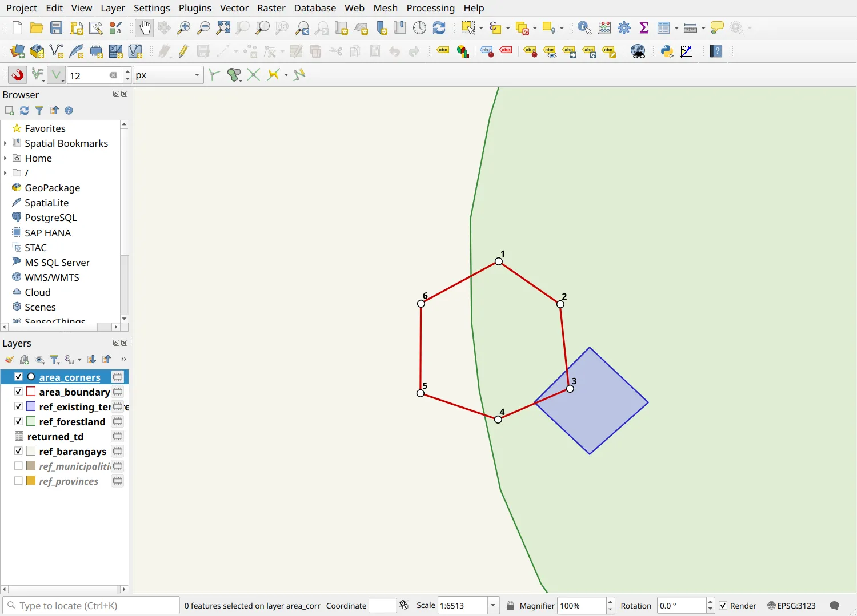This screenshot has height=616, width=857.
Task: Toggle the snapping magnet icon
Action: [18, 75]
